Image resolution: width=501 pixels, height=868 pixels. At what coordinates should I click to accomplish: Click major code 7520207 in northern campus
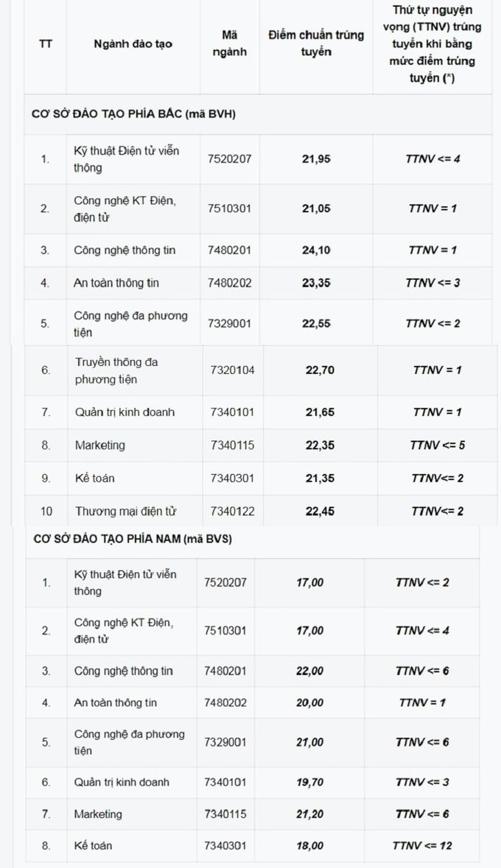click(x=229, y=159)
